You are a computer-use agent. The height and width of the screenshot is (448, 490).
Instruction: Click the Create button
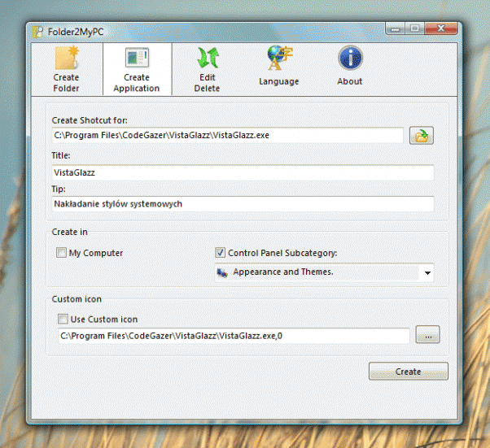click(x=409, y=372)
